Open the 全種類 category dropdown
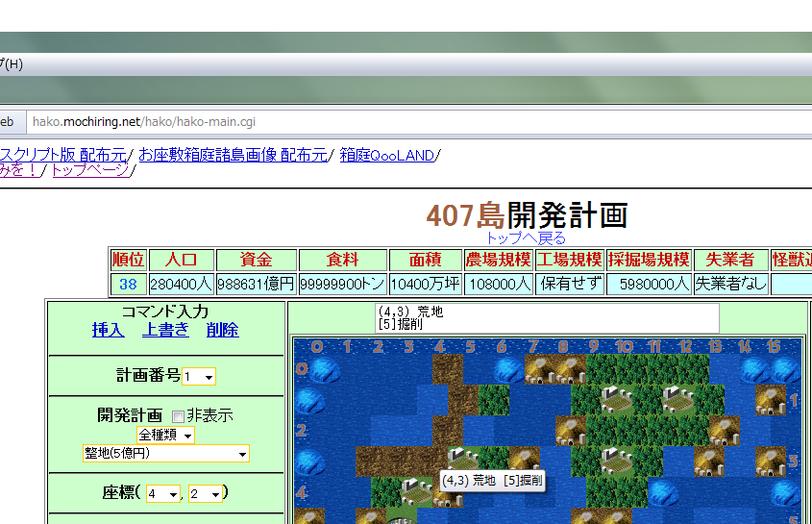 (165, 435)
